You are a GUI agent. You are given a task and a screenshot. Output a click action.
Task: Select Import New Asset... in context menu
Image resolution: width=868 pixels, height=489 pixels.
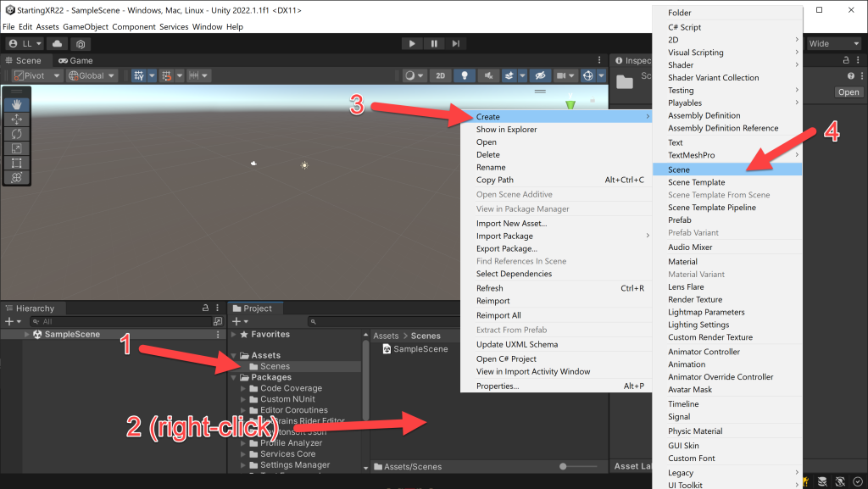point(556,224)
